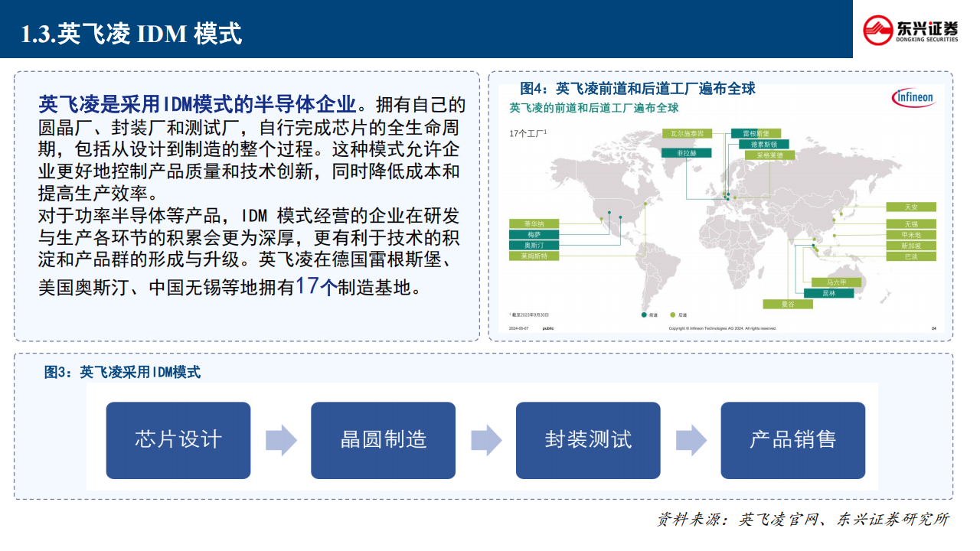
Task: Click the arrow between 晶圆制造 and 封装测试
Action: coord(485,440)
